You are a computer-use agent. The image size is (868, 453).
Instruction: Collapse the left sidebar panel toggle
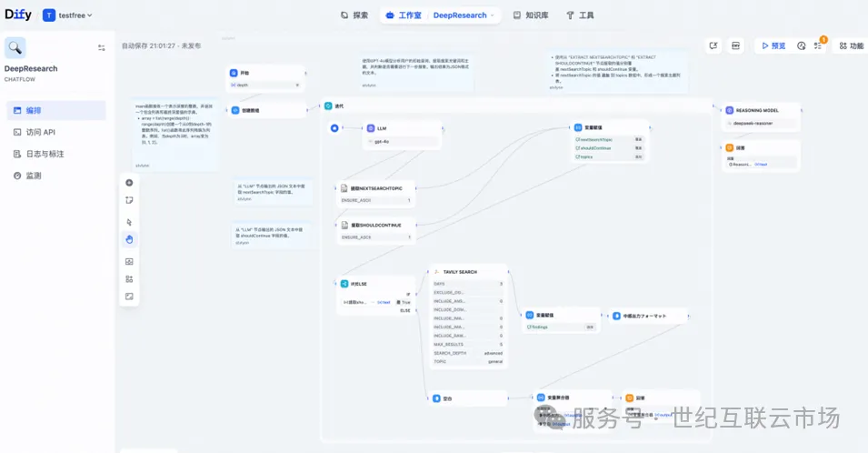[x=102, y=48]
